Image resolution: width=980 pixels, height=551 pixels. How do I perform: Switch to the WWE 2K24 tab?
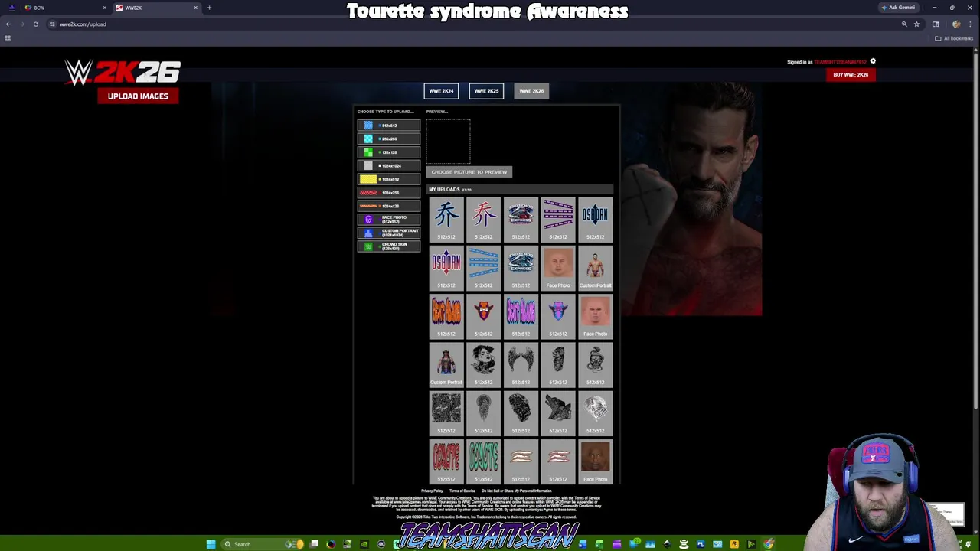point(441,91)
